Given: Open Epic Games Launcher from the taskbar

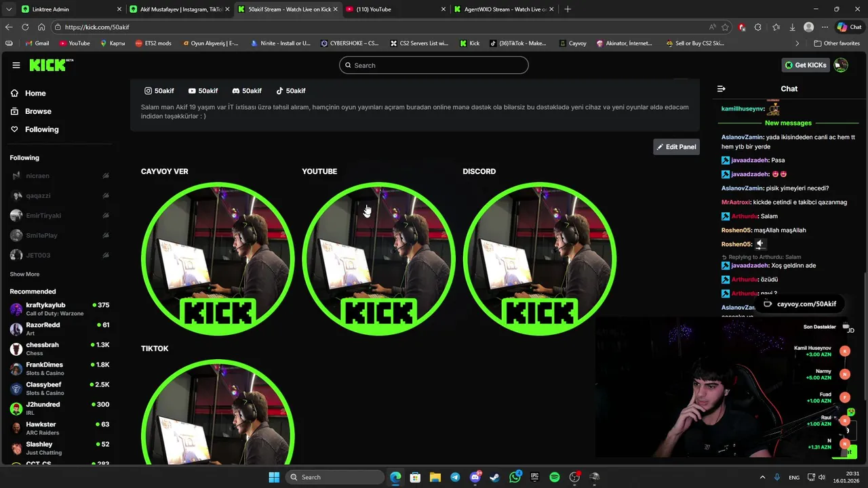Looking at the screenshot, I should pos(535,477).
